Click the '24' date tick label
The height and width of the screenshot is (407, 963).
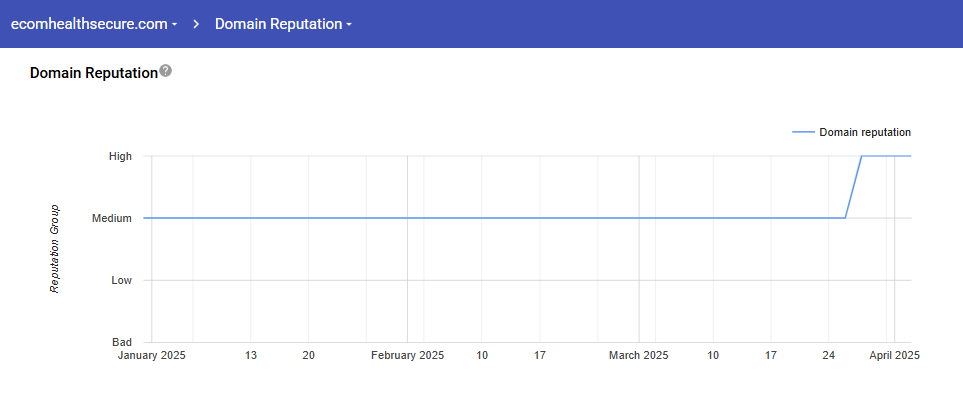(829, 355)
